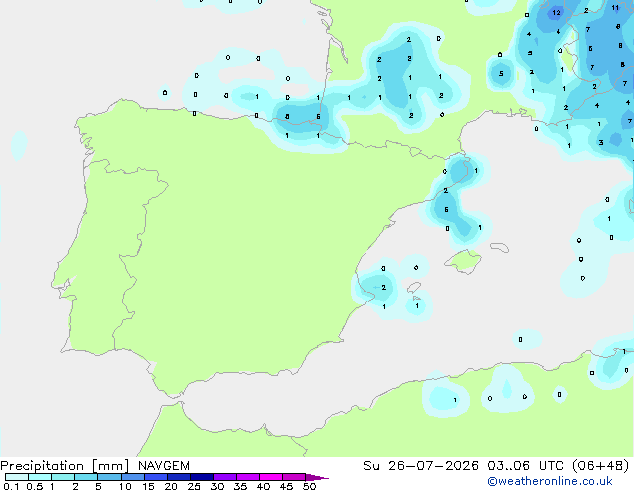
Task: Click the 0.1–0.5 mm lightest legend swatch
Action: (x=17, y=477)
